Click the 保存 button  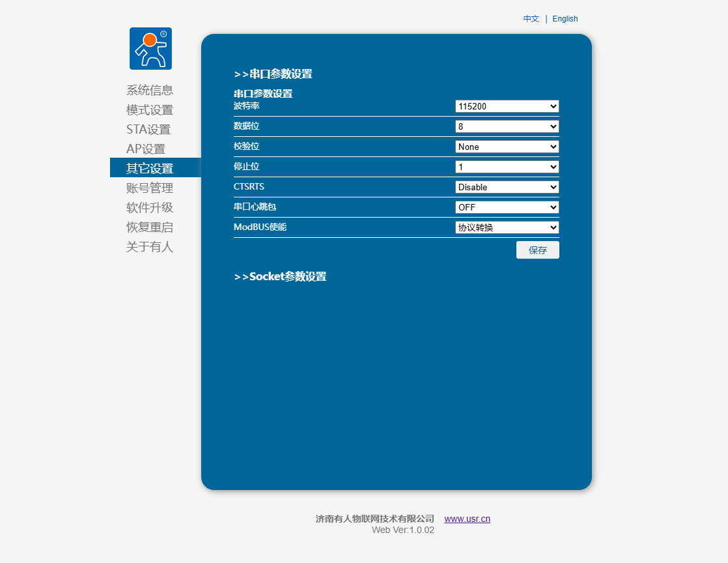pyautogui.click(x=537, y=250)
